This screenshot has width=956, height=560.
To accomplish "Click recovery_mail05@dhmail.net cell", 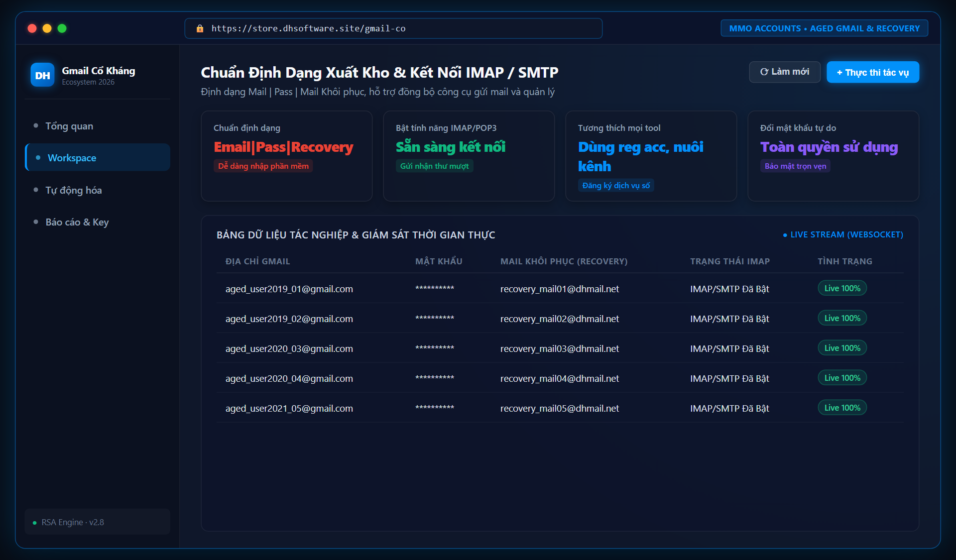I will [560, 408].
